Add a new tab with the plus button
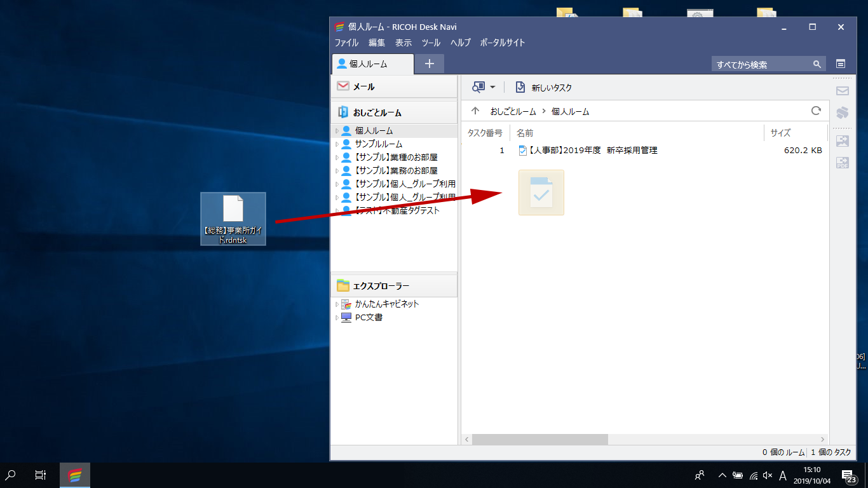This screenshot has width=868, height=488. coord(430,64)
